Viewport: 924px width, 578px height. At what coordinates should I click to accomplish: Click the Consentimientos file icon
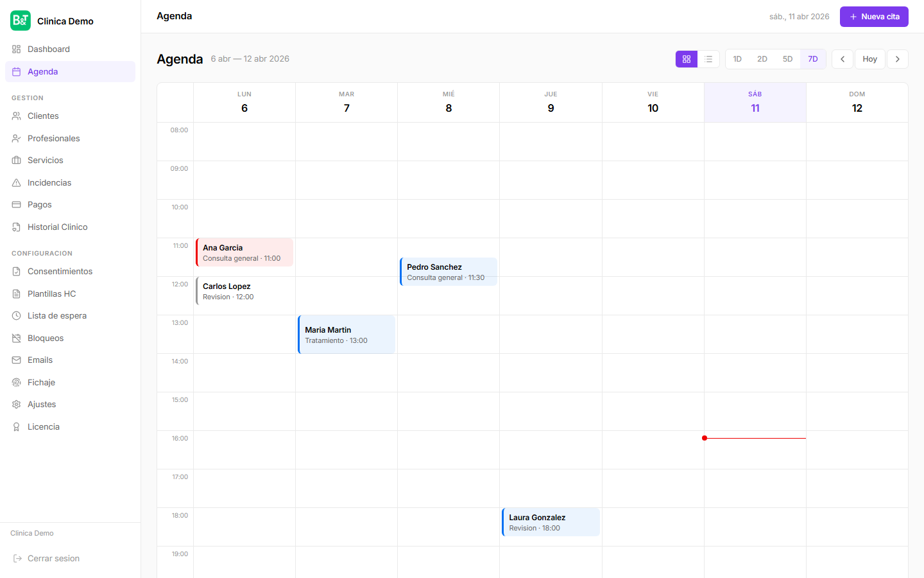[17, 272]
